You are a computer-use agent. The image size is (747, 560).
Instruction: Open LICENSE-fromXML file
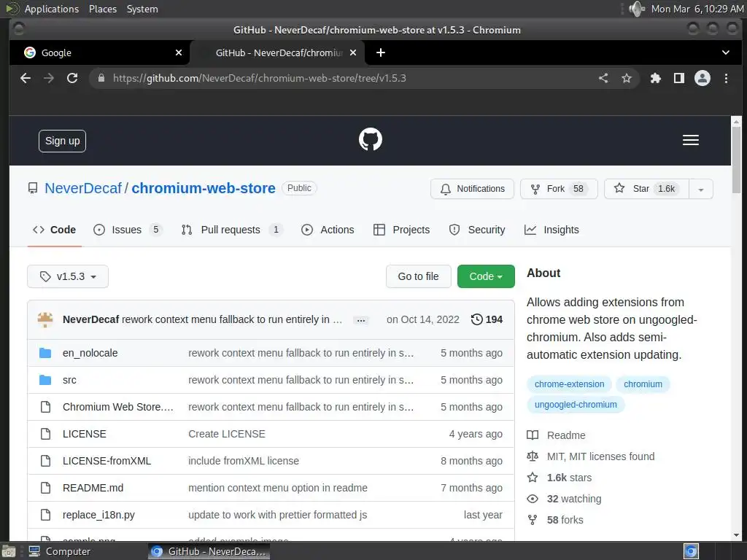(x=107, y=461)
